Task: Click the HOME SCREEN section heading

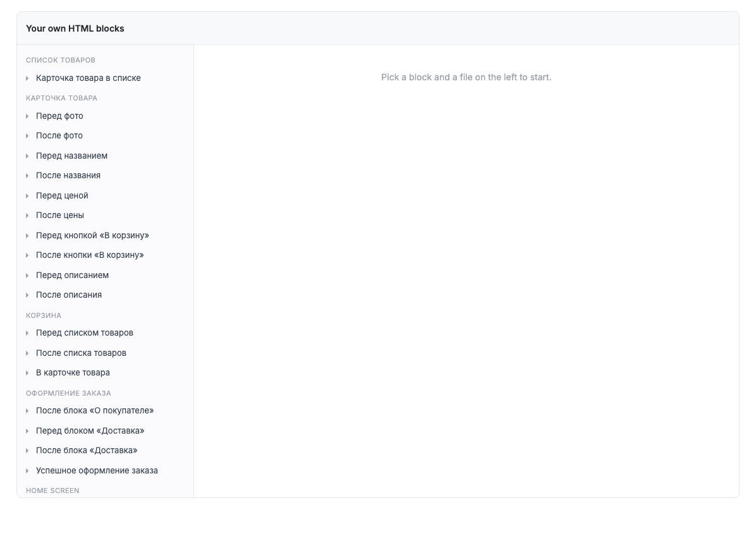Action: [x=52, y=490]
